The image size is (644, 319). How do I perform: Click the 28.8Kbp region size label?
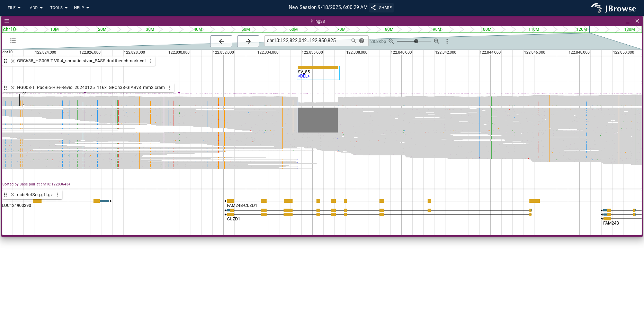[x=378, y=42]
